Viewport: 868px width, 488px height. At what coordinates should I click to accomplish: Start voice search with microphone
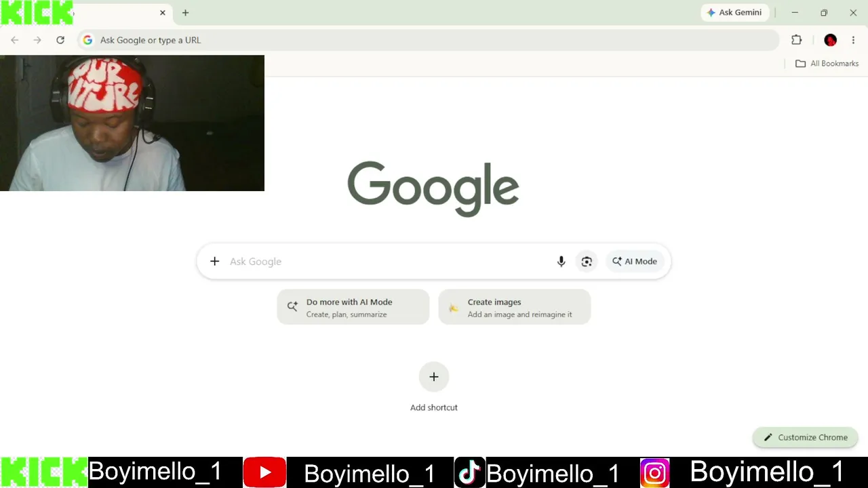(x=561, y=262)
